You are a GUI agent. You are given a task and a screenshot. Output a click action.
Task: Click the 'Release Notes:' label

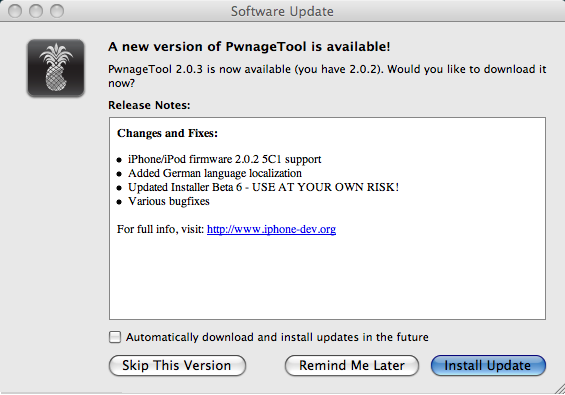[149, 105]
